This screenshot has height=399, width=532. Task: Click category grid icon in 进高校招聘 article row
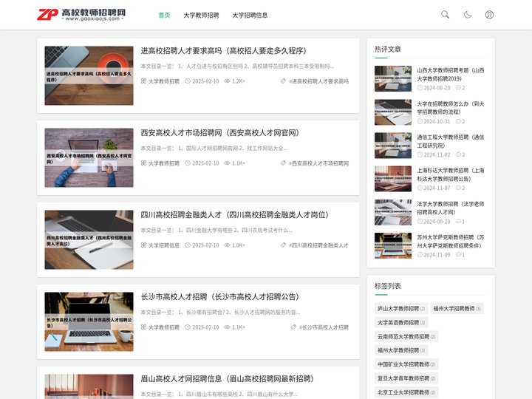[x=143, y=81]
